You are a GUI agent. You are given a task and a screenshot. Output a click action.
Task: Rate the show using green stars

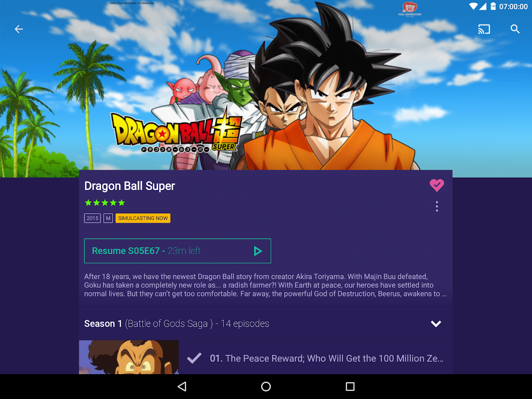[x=105, y=203]
